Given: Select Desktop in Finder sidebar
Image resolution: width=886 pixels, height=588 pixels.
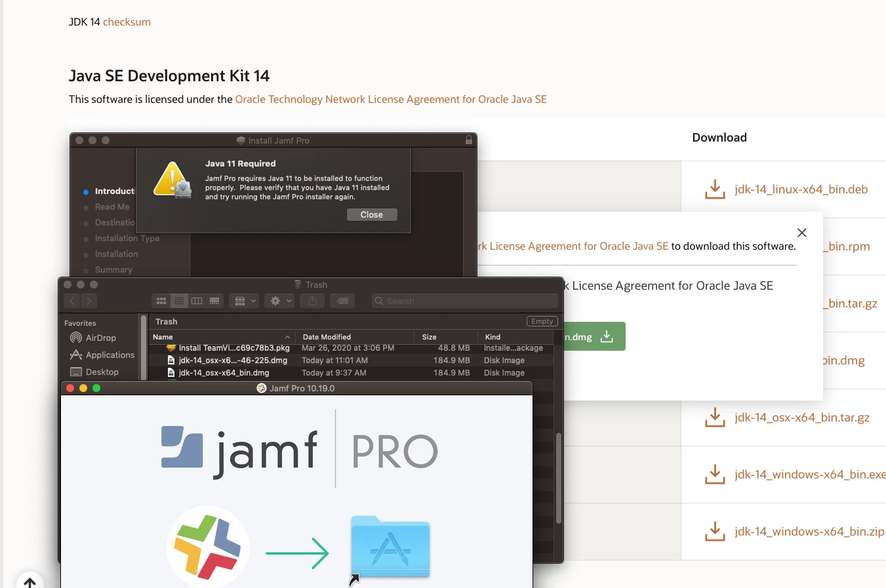Looking at the screenshot, I should tap(94, 372).
